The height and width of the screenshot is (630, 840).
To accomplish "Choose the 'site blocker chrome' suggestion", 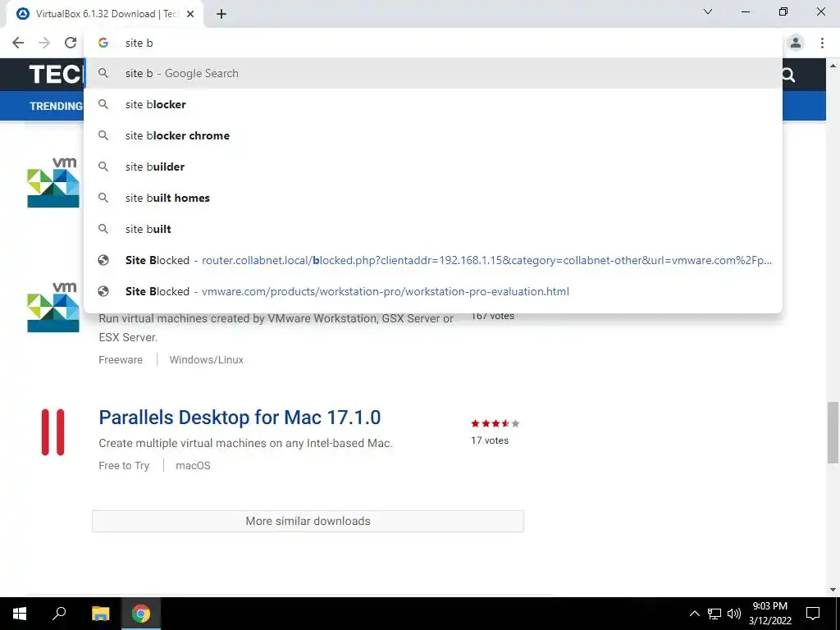I will tap(433, 135).
